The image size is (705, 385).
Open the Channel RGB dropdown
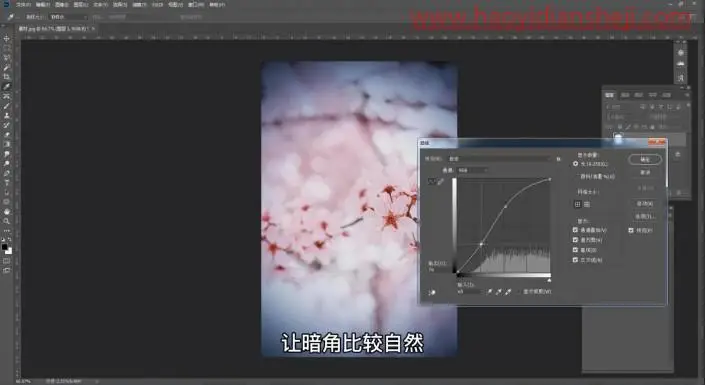(472, 170)
